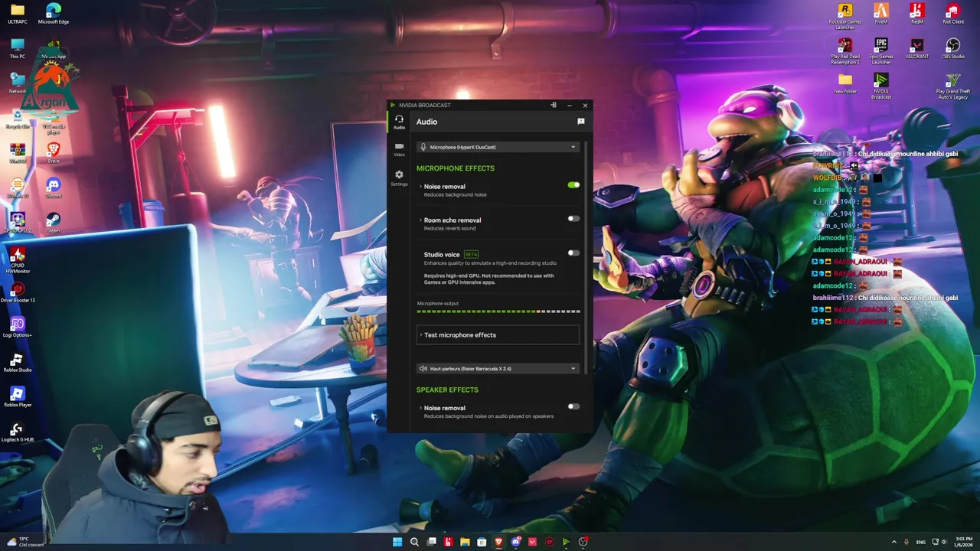Open Play Grand Theft Auto V Legacy shortcut
The image size is (980, 551).
pyautogui.click(x=953, y=86)
